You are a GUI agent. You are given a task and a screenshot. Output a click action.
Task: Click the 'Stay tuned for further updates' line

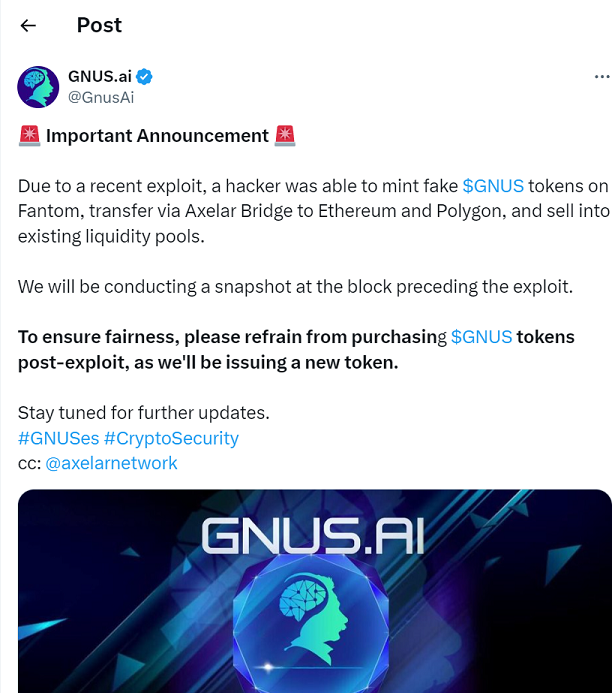144,413
